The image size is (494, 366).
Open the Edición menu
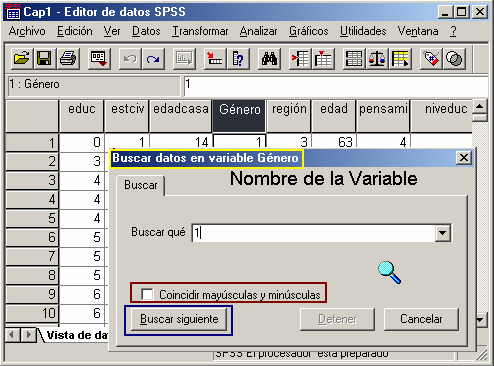tap(75, 31)
